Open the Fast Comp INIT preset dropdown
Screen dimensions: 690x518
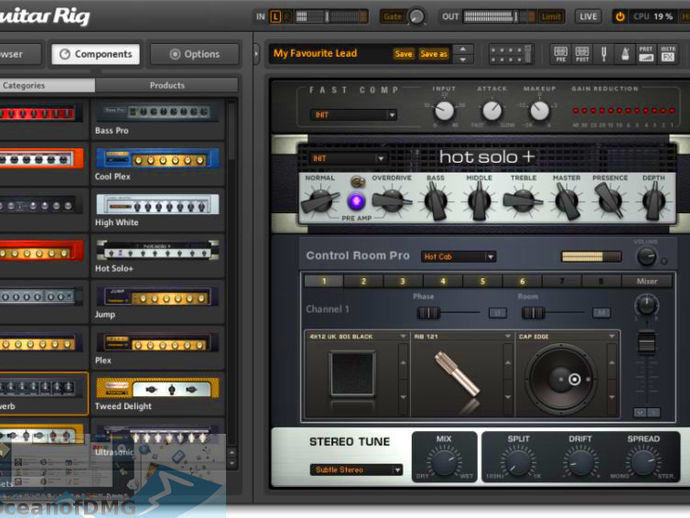pyautogui.click(x=354, y=115)
